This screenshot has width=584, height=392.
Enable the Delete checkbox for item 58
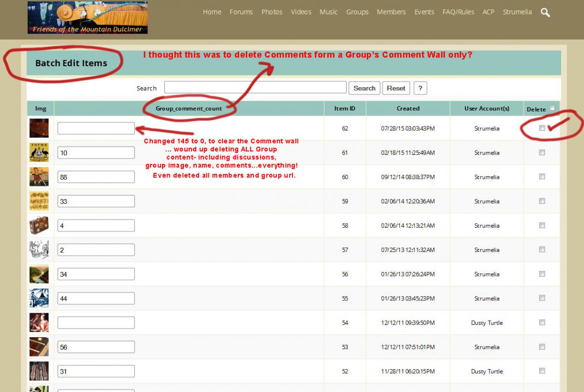click(542, 225)
